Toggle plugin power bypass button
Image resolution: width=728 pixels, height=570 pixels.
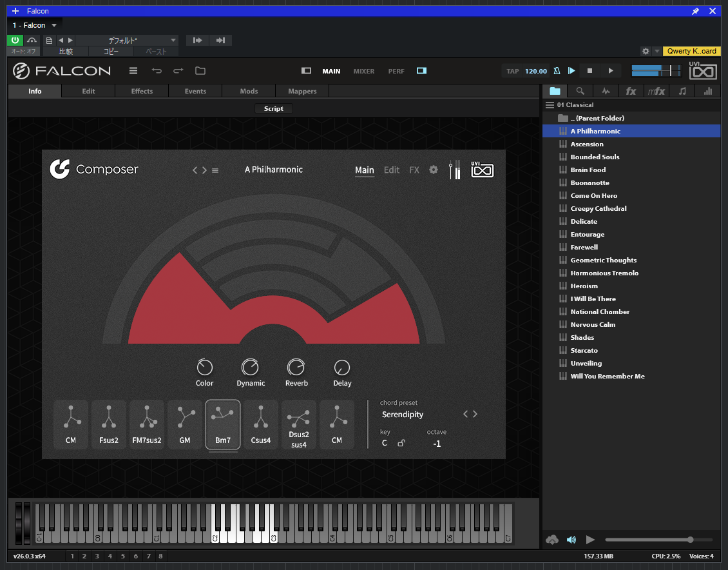click(x=15, y=41)
